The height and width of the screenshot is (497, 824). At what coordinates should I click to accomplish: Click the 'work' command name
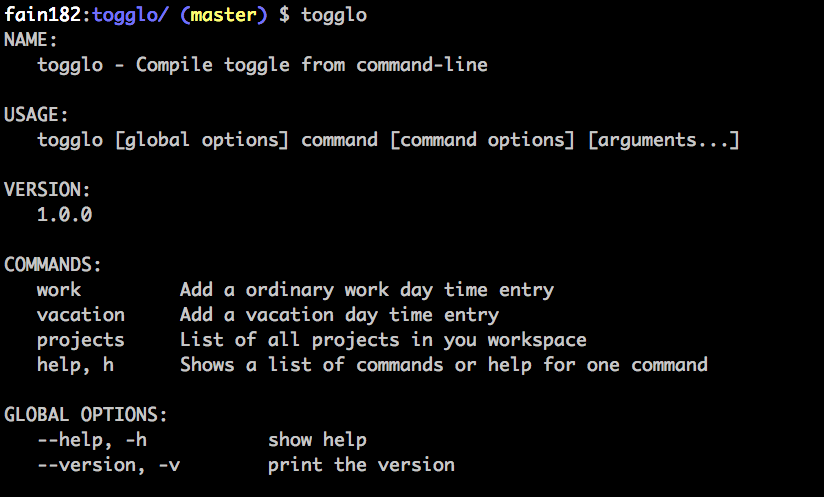(59, 289)
